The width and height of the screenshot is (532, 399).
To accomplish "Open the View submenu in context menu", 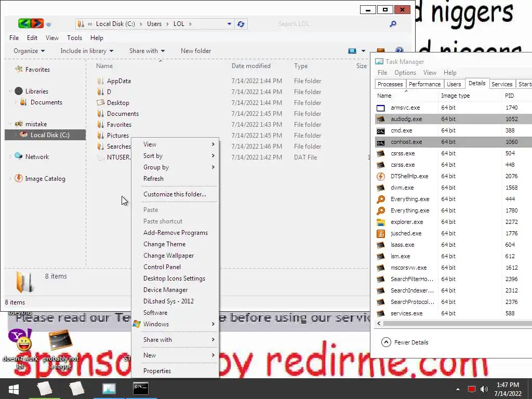I will (x=175, y=144).
